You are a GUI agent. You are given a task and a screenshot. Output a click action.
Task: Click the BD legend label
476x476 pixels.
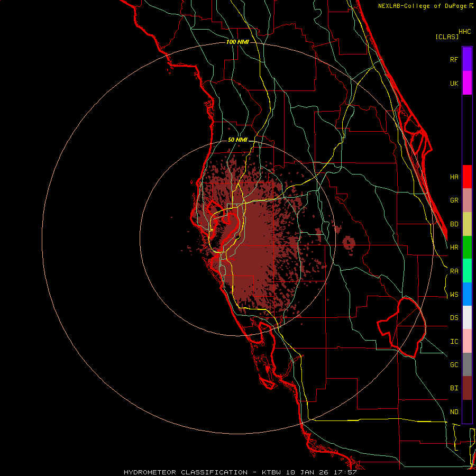pyautogui.click(x=454, y=224)
